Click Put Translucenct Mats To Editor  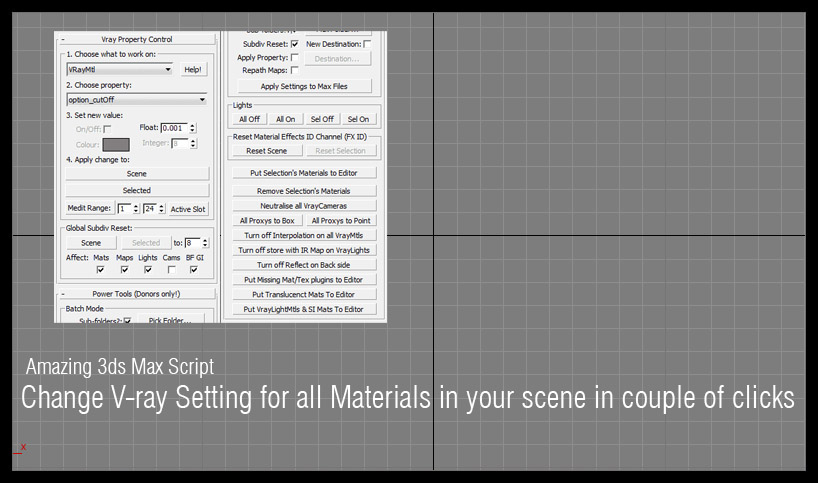(304, 294)
